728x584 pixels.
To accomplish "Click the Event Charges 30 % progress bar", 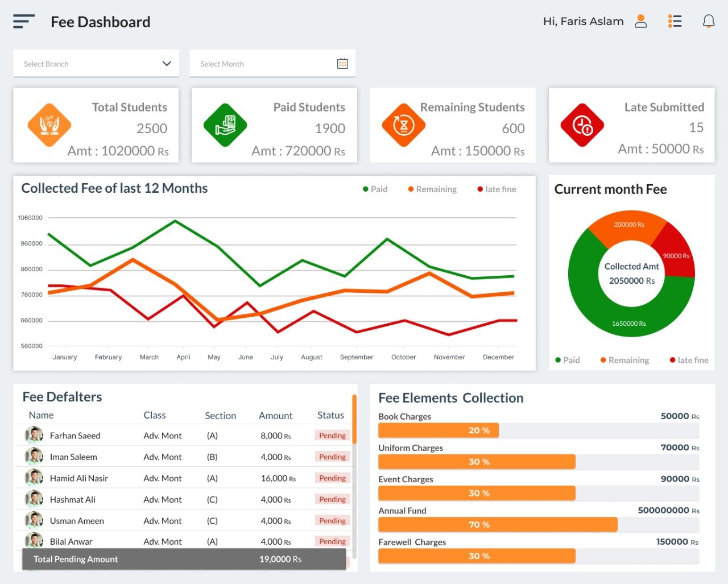I will click(x=477, y=493).
